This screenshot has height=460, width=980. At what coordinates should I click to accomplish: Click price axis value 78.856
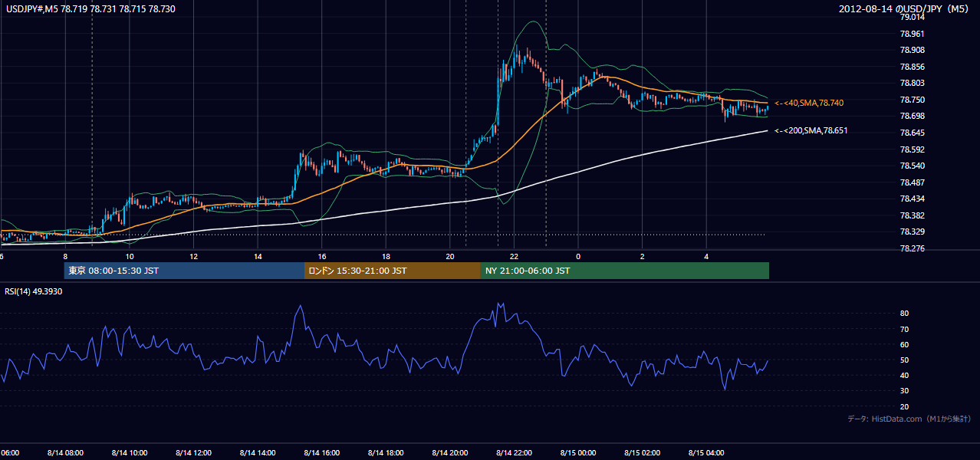[913, 67]
